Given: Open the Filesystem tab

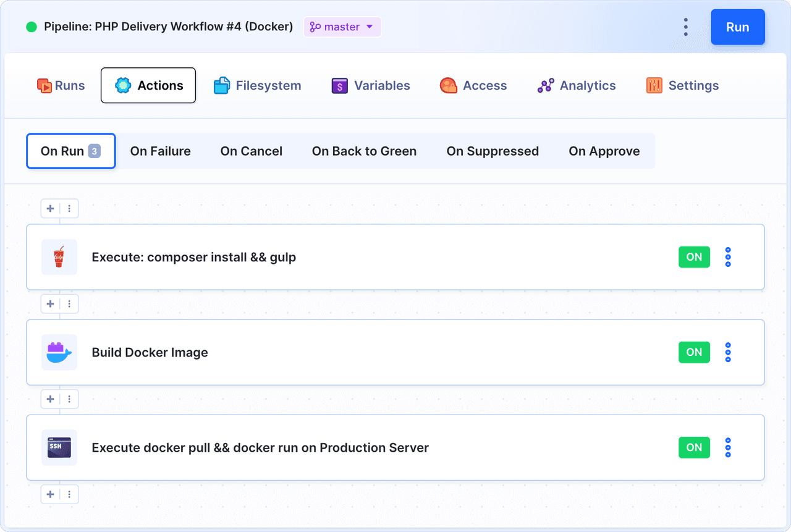Looking at the screenshot, I should (x=257, y=86).
